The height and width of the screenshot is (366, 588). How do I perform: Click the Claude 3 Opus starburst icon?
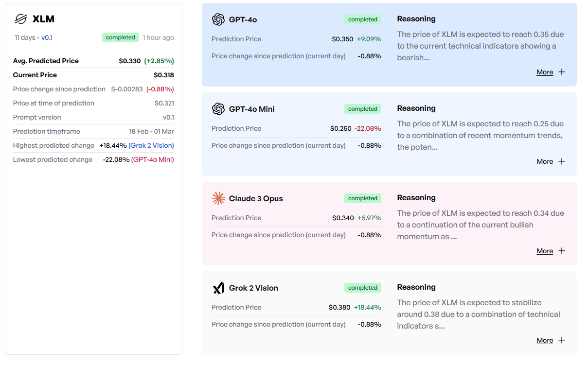[x=218, y=198]
